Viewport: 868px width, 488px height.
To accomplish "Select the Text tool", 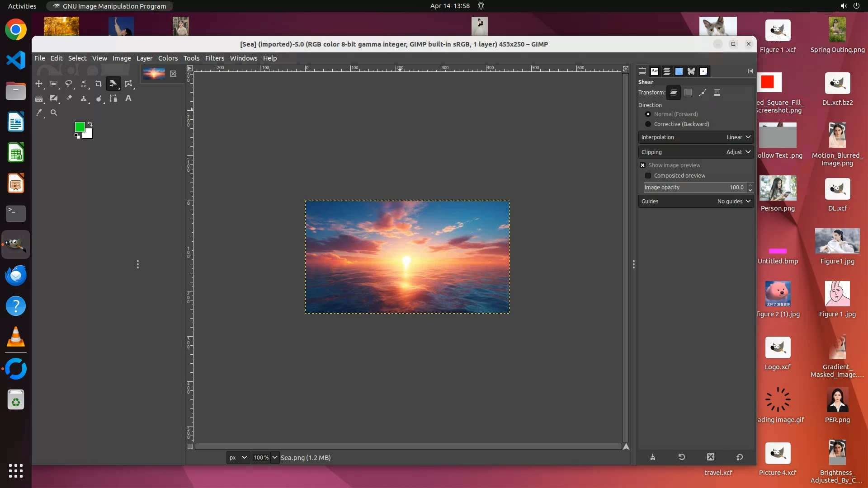I will pos(128,98).
